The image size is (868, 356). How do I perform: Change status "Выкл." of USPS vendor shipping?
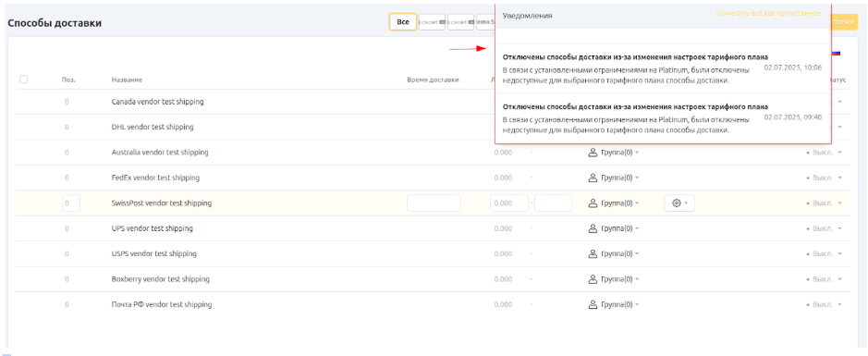click(825, 253)
